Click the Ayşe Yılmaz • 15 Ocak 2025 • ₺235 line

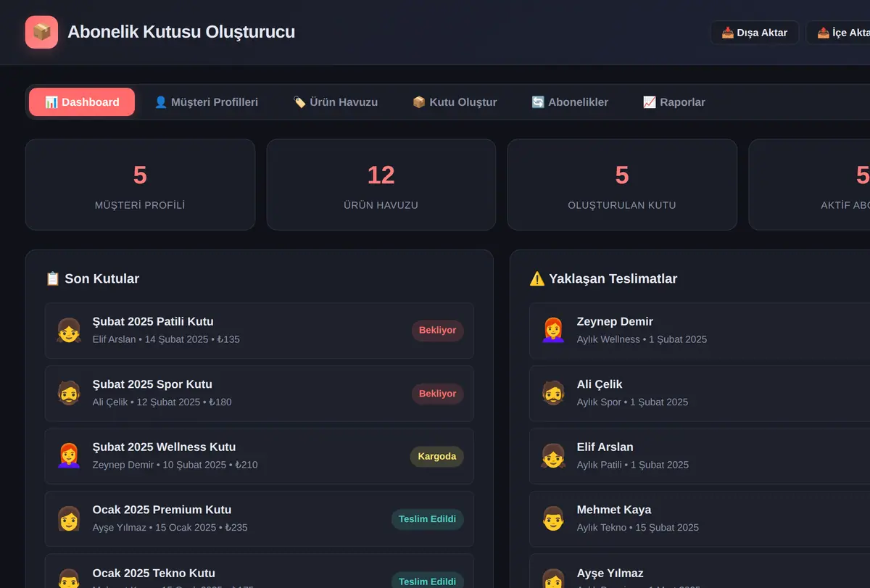[170, 528]
